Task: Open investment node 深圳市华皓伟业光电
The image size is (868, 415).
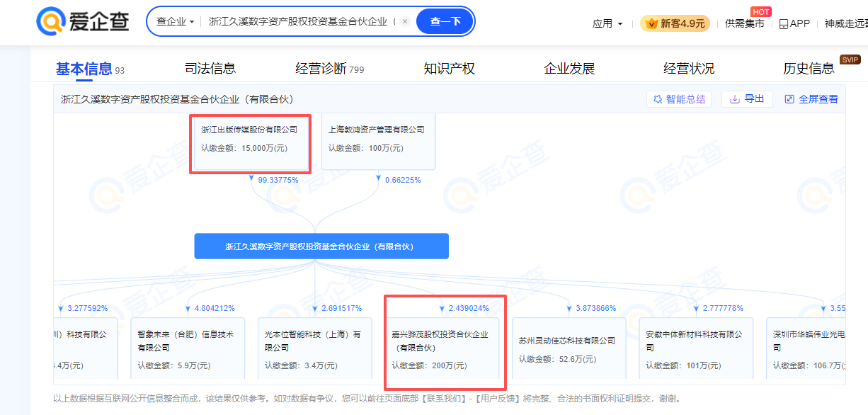Action: [x=806, y=347]
